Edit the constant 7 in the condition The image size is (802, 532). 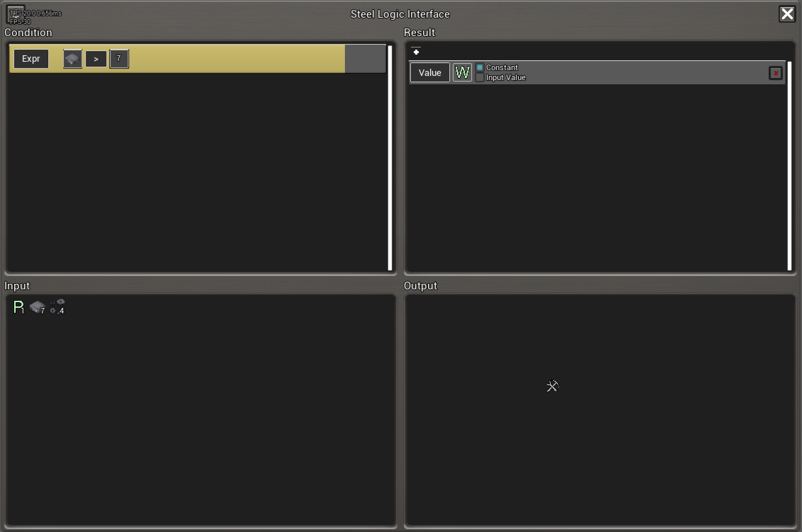[x=119, y=59]
